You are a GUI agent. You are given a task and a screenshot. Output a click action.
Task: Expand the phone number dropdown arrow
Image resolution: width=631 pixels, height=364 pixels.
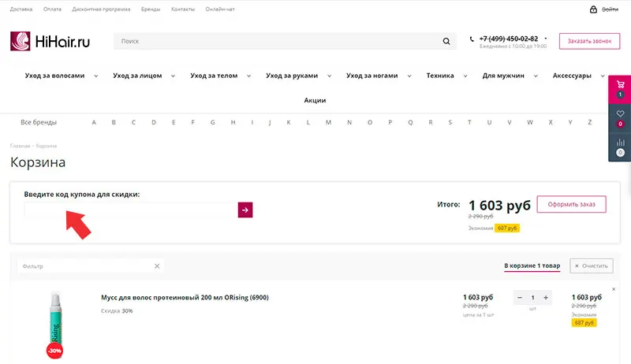(546, 39)
